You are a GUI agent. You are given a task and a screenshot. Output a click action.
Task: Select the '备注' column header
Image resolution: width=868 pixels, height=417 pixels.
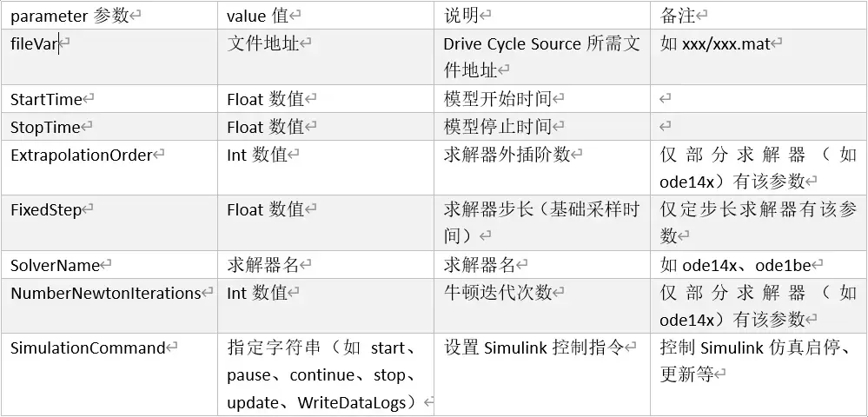759,15
